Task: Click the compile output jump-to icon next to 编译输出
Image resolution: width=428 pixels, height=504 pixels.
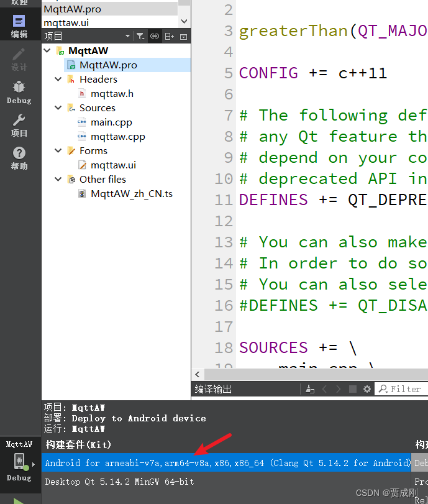Action: click(x=310, y=389)
